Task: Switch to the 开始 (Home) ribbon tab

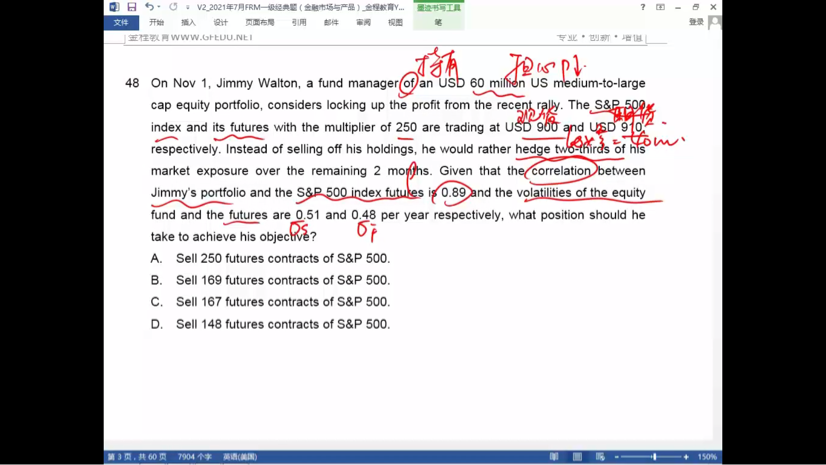Action: coord(156,22)
